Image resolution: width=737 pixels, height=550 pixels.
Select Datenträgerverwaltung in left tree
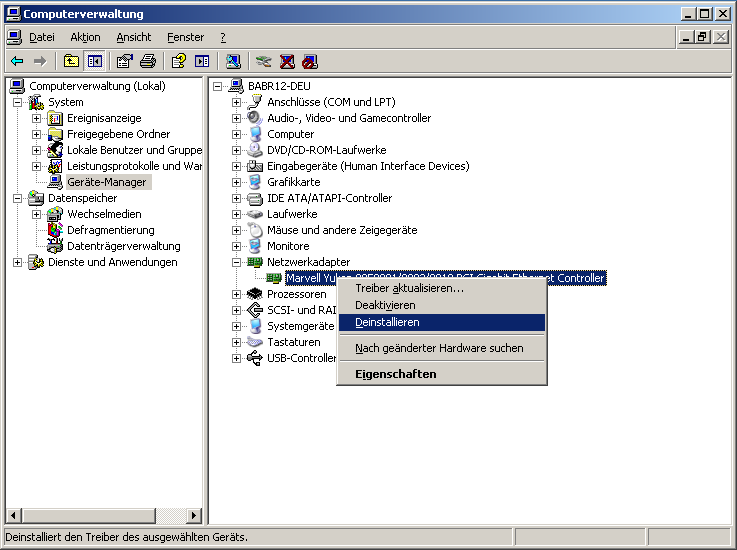[x=123, y=246]
